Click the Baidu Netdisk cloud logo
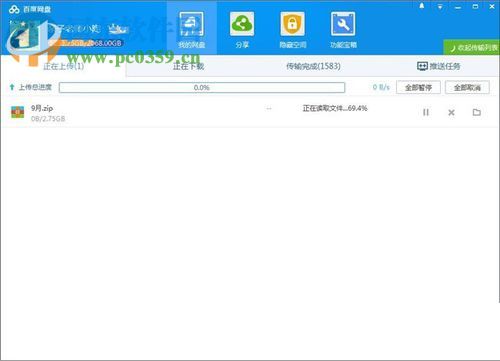 tap(14, 9)
